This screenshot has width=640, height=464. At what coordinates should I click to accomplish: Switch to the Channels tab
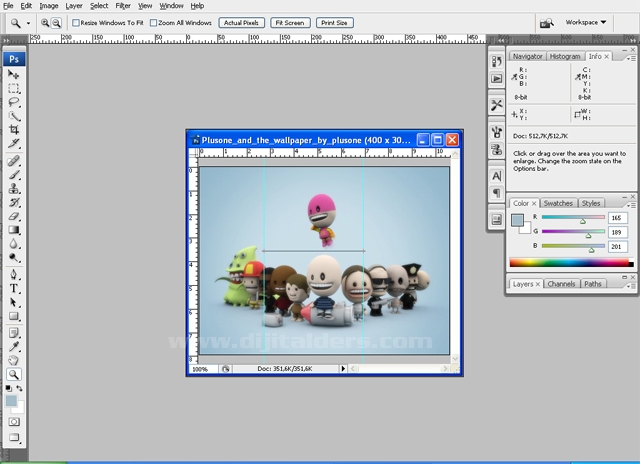[x=561, y=284]
